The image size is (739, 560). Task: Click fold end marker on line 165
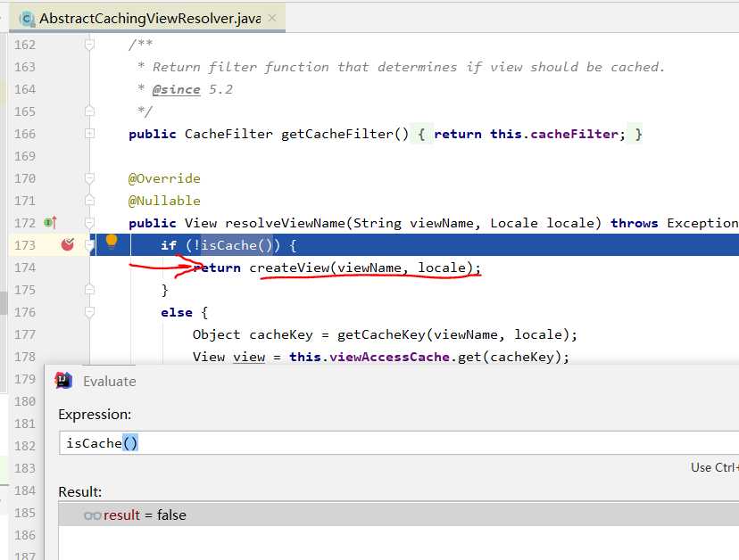[89, 111]
